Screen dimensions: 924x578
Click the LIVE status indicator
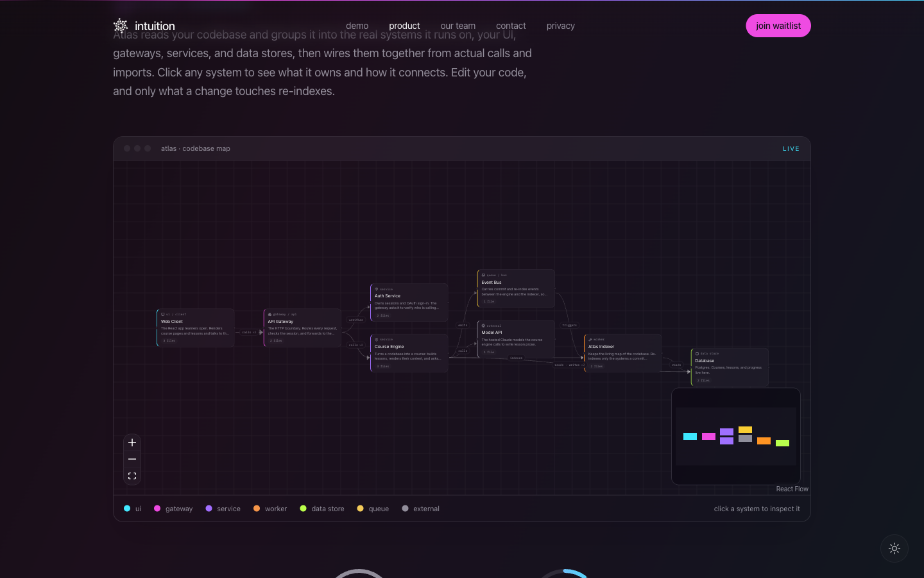(791, 149)
